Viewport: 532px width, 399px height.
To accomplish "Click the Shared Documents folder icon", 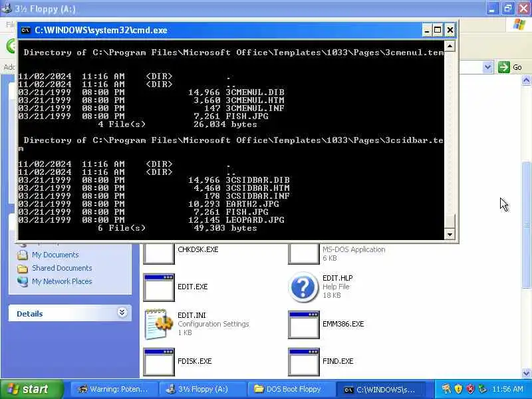I will click(x=23, y=269).
